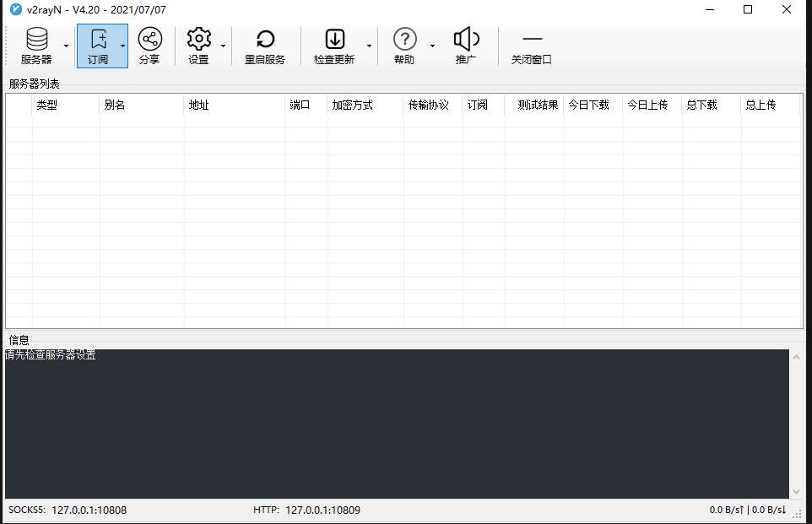Expand the 服务器 dropdown arrow
The image size is (812, 524).
coord(67,46)
